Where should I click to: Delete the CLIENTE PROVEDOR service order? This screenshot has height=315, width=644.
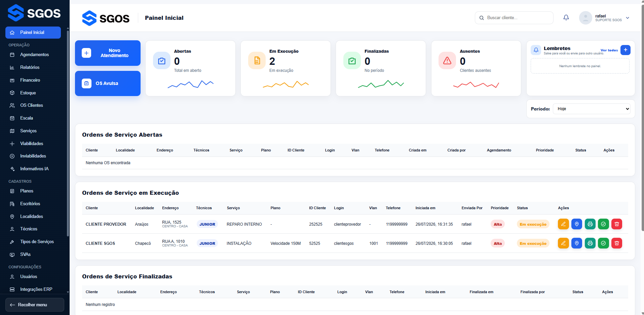pos(617,224)
